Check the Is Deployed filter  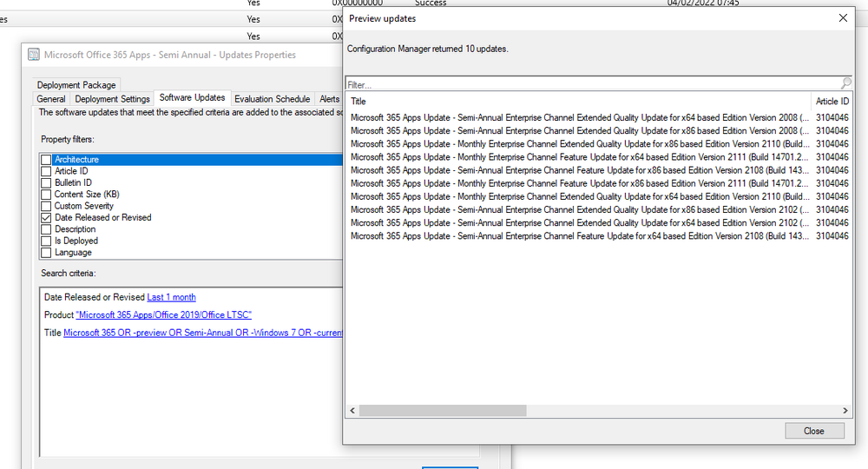coord(46,241)
